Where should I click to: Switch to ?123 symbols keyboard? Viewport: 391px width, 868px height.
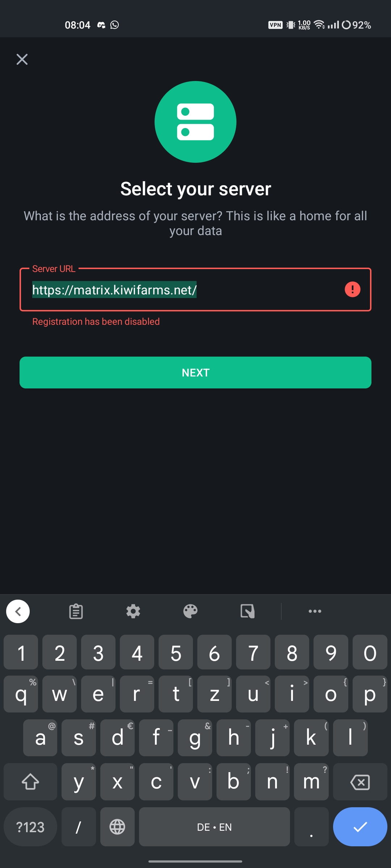pos(30,827)
